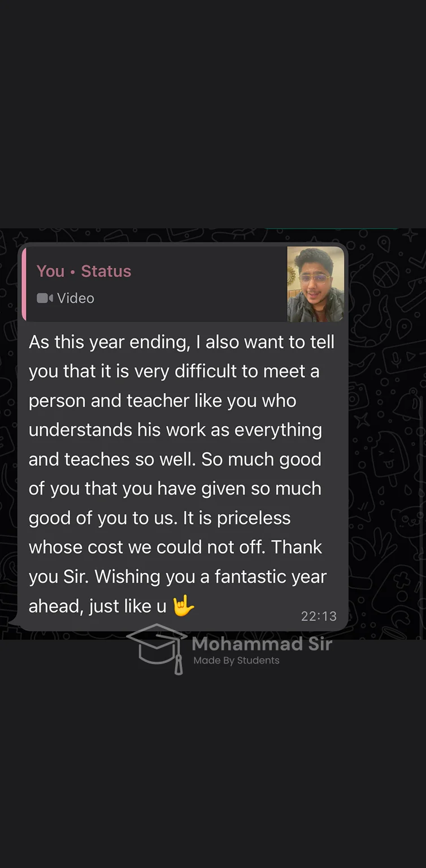Tap the voice message doodle with microphone
This screenshot has width=426, height=868.
click(402, 358)
